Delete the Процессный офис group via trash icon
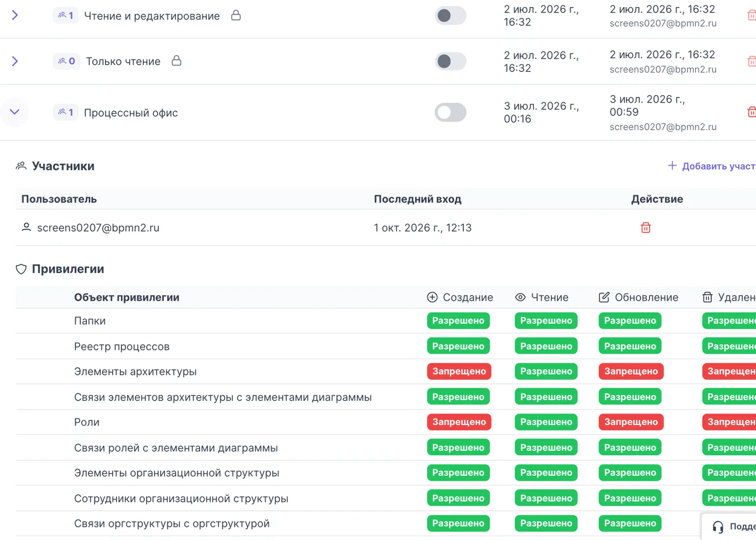756x540 pixels. (x=751, y=112)
